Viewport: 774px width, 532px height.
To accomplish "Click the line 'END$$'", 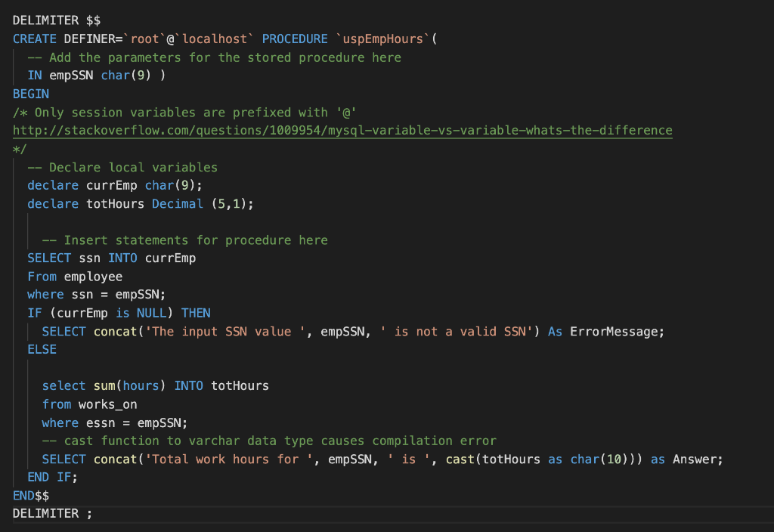I will coord(31,496).
